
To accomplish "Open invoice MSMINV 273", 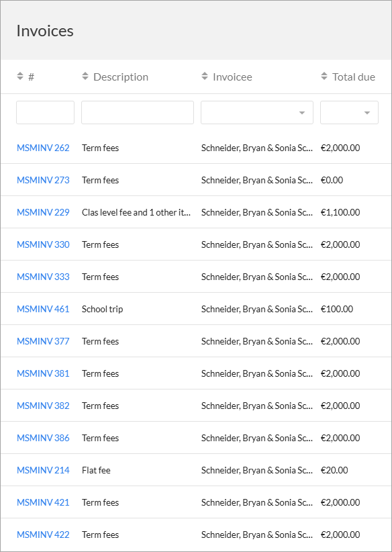I will pos(43,180).
